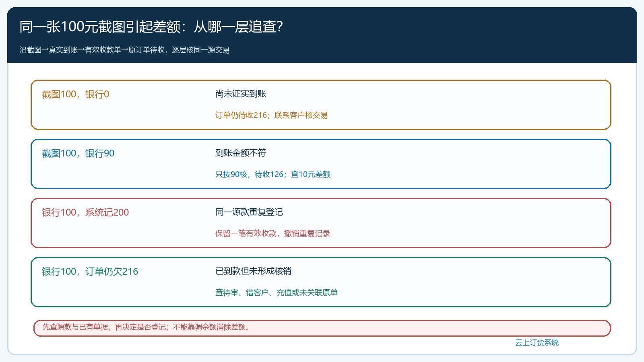Click the title '同一张100元截图引起差额：从哪一层追查？'

[151, 27]
